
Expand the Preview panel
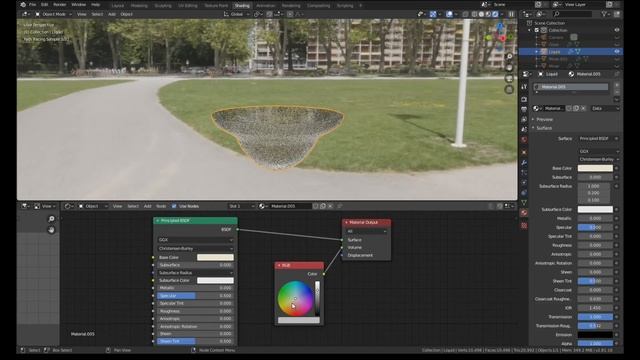pyautogui.click(x=544, y=120)
